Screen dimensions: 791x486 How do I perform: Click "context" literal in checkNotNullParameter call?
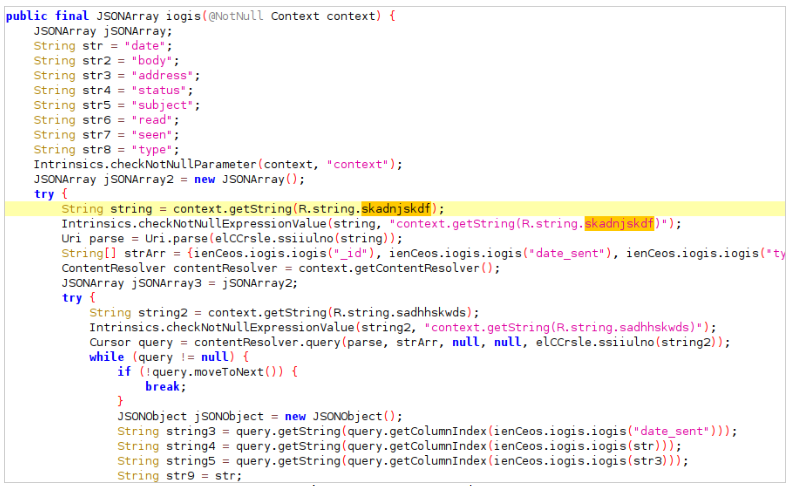[x=358, y=165]
